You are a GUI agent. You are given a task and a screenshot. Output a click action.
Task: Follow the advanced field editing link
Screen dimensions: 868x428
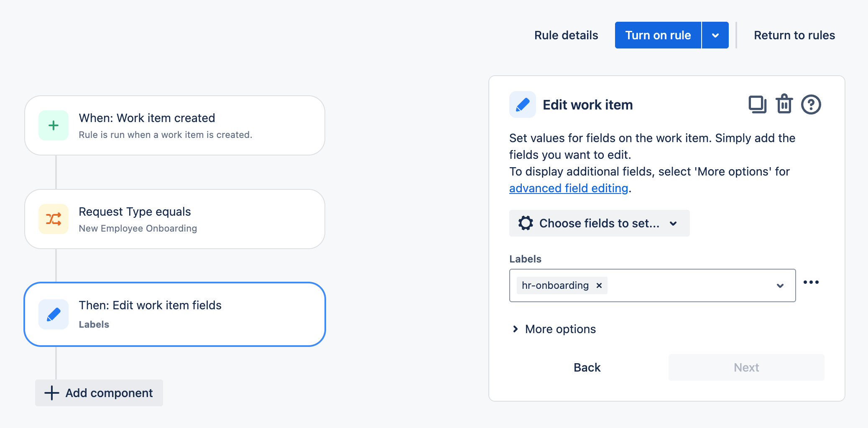568,189
